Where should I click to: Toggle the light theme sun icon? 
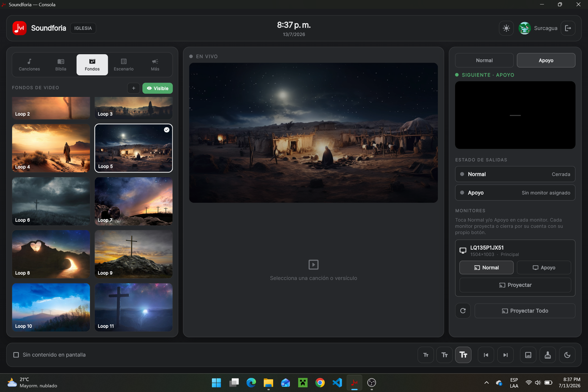506,28
